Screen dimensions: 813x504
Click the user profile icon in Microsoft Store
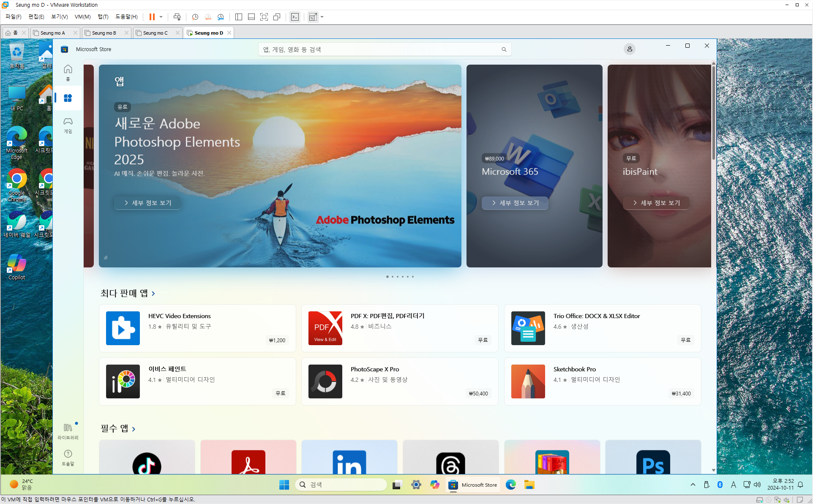(629, 49)
